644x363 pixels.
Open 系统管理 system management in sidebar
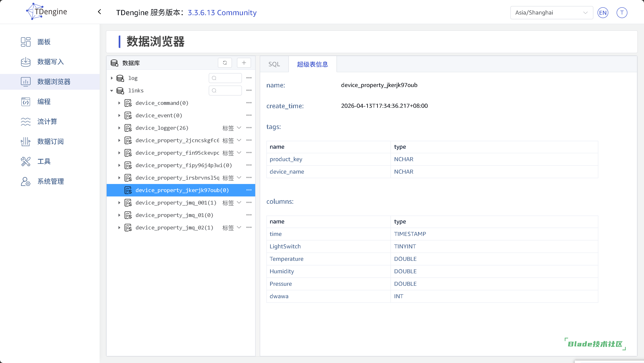pos(26,181)
